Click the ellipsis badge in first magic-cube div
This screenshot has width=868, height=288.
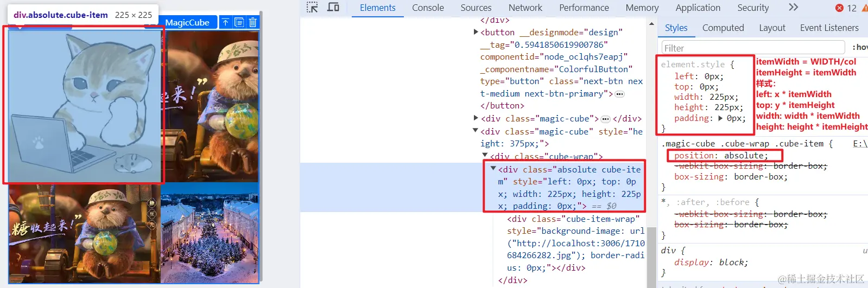(x=606, y=119)
